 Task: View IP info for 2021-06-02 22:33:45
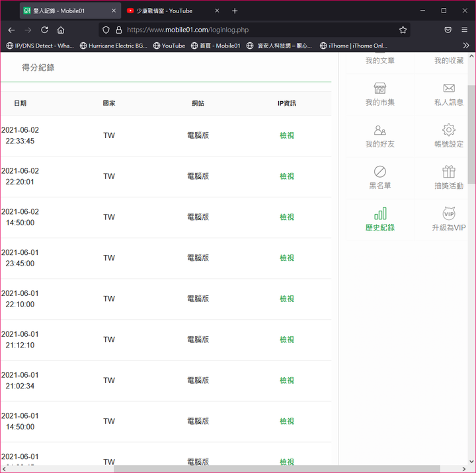287,135
